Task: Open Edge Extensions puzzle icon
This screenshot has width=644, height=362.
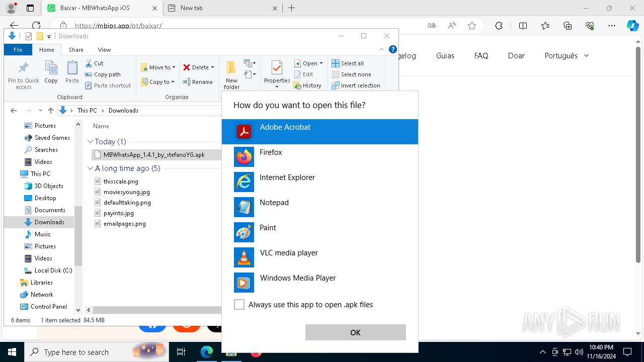Action: pyautogui.click(x=499, y=26)
